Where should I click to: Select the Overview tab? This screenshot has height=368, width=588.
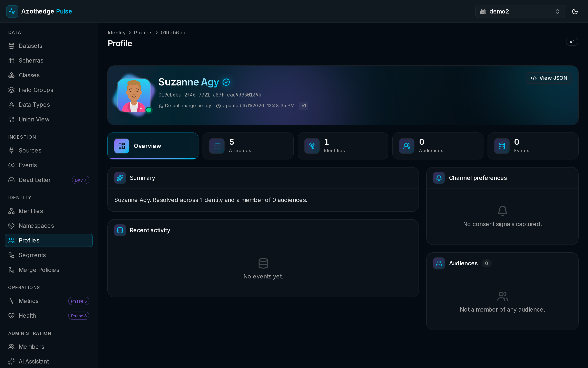click(x=153, y=146)
